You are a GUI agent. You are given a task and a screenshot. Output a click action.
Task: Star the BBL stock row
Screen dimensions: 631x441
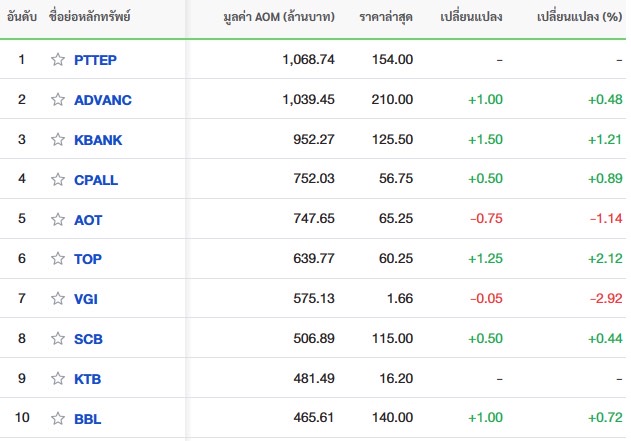click(58, 418)
